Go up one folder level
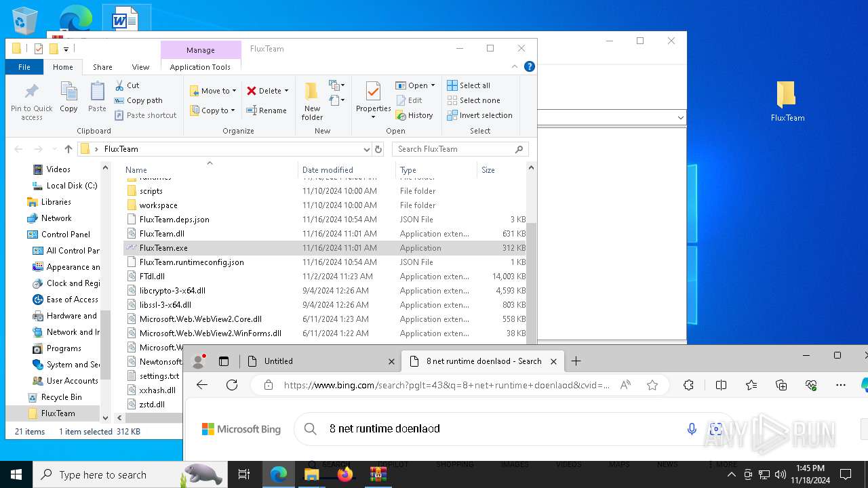Image resolution: width=868 pixels, height=488 pixels. 68,149
